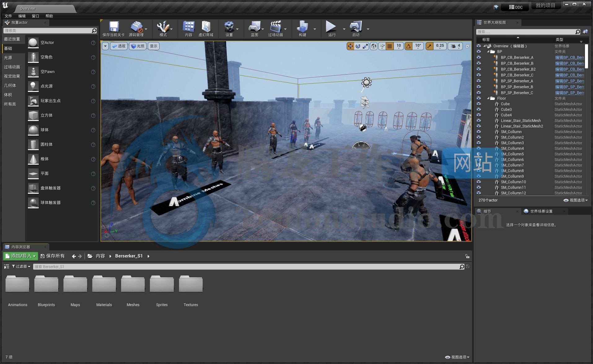Click the Add/Import (添加/导入) button
593x364 pixels.
20,256
